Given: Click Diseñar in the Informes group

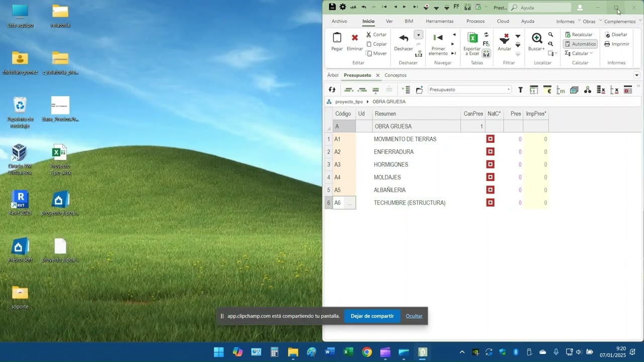Looking at the screenshot, I should click(x=616, y=35).
